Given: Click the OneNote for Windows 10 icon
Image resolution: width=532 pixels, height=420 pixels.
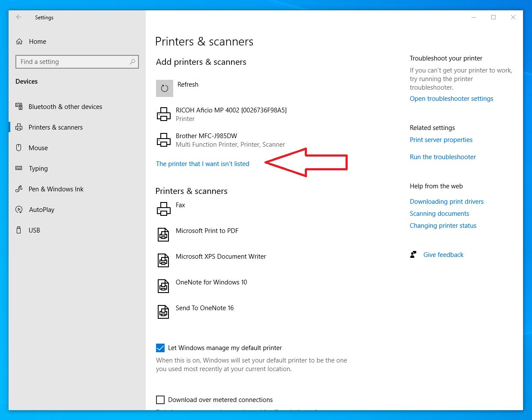Looking at the screenshot, I should (164, 286).
